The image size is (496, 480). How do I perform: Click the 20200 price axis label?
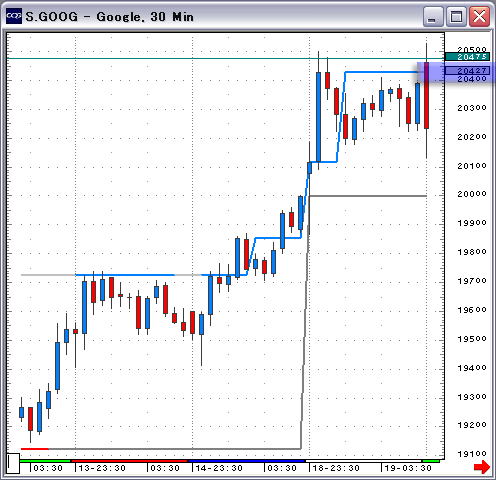tap(472, 137)
